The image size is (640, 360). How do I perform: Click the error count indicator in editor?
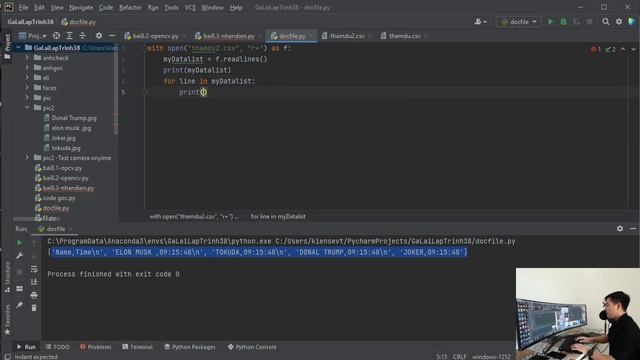point(596,49)
